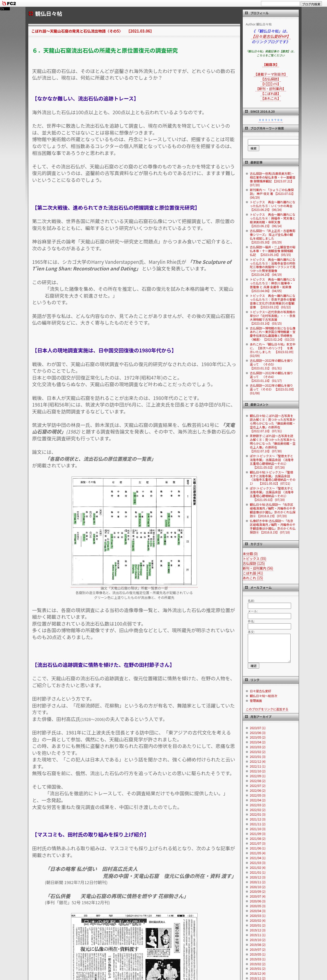Click the mail form 本文 textarea

click(269, 648)
